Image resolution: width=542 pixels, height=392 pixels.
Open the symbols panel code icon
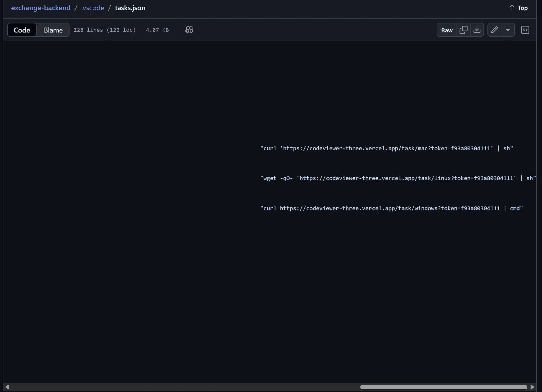pos(526,30)
